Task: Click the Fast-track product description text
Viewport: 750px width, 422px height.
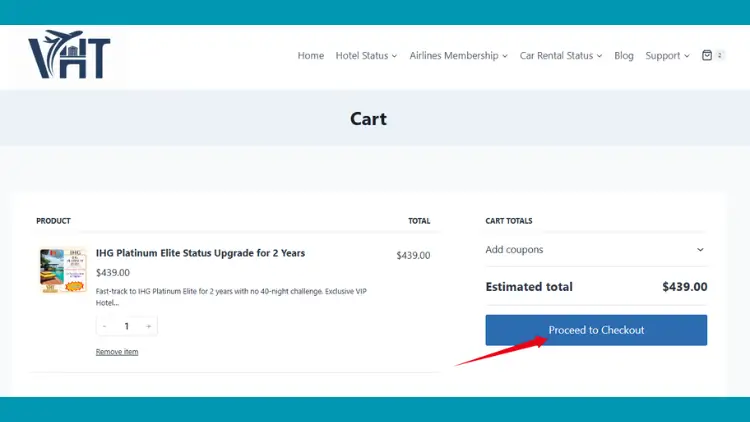Action: pos(231,297)
